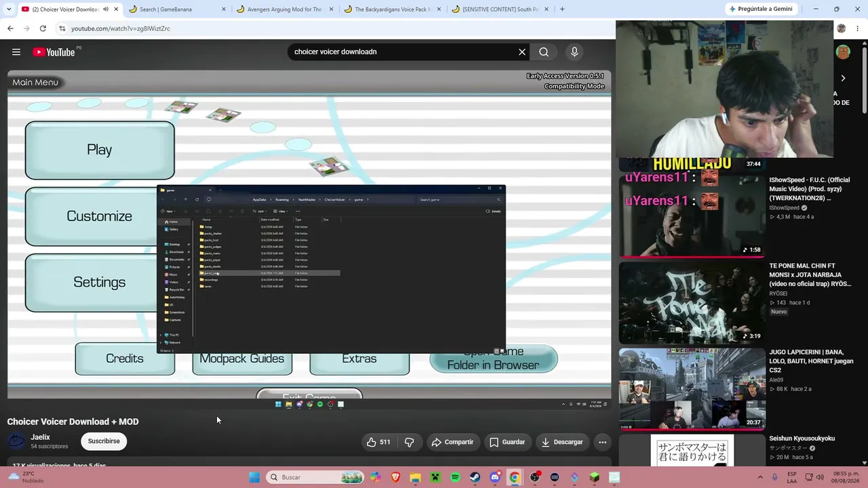Click the Chrome profile avatar
This screenshot has height=488, width=868.
click(842, 28)
